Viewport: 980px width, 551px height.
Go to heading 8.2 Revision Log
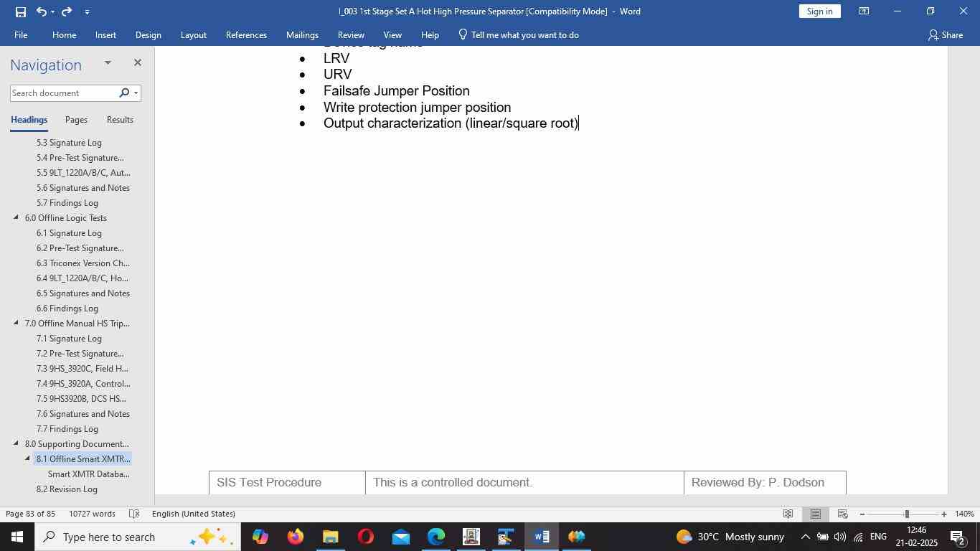[x=67, y=489]
